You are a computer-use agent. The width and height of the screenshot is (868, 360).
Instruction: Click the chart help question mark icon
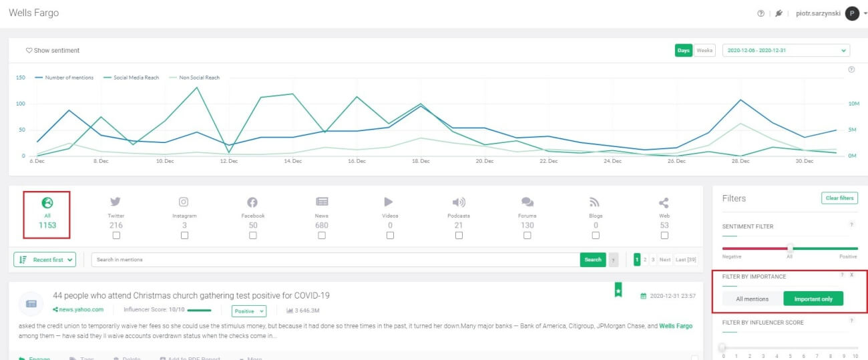click(x=851, y=69)
